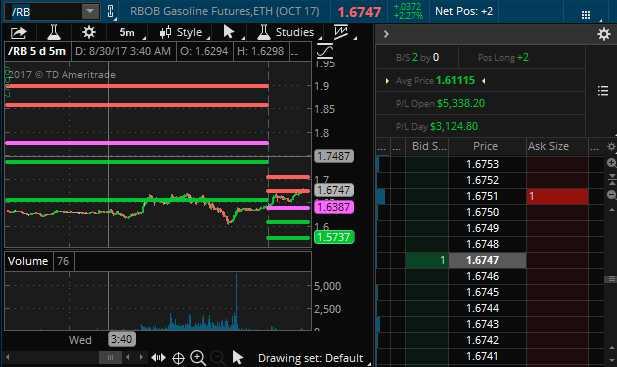617x367 pixels.
Task: Open the Style menu
Action: pos(184,32)
